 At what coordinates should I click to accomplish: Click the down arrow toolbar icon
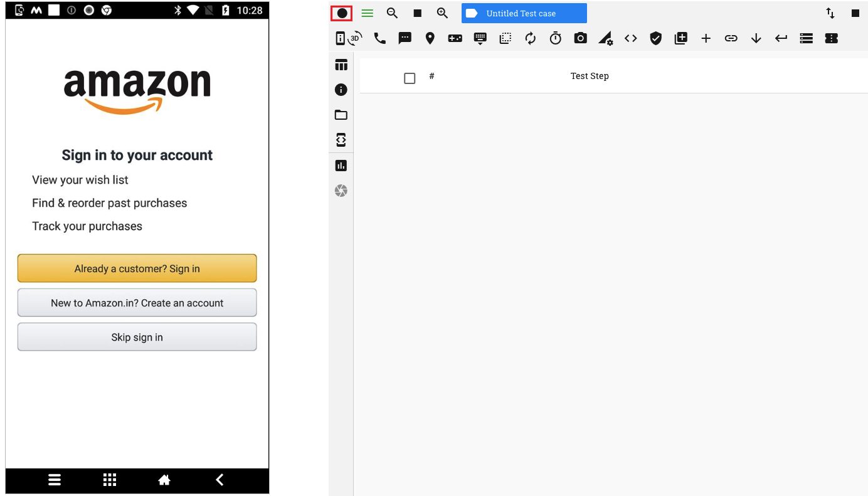tap(756, 38)
